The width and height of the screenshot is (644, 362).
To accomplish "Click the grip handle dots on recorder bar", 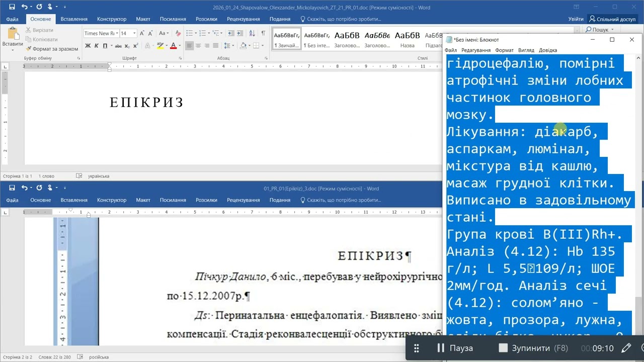I will (416, 348).
